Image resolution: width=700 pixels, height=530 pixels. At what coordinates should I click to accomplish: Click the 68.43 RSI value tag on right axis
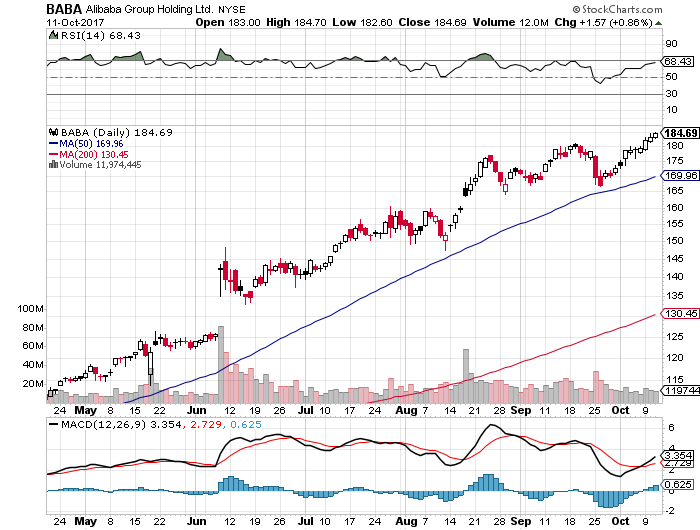pyautogui.click(x=678, y=61)
